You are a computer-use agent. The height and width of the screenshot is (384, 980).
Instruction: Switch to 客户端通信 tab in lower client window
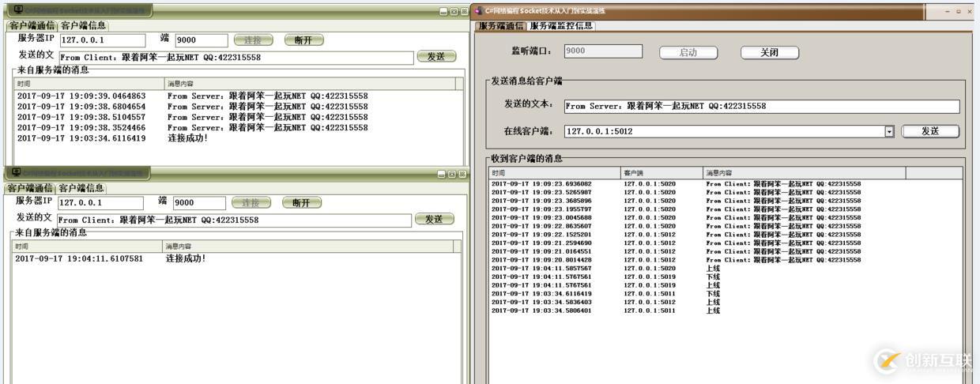click(29, 188)
